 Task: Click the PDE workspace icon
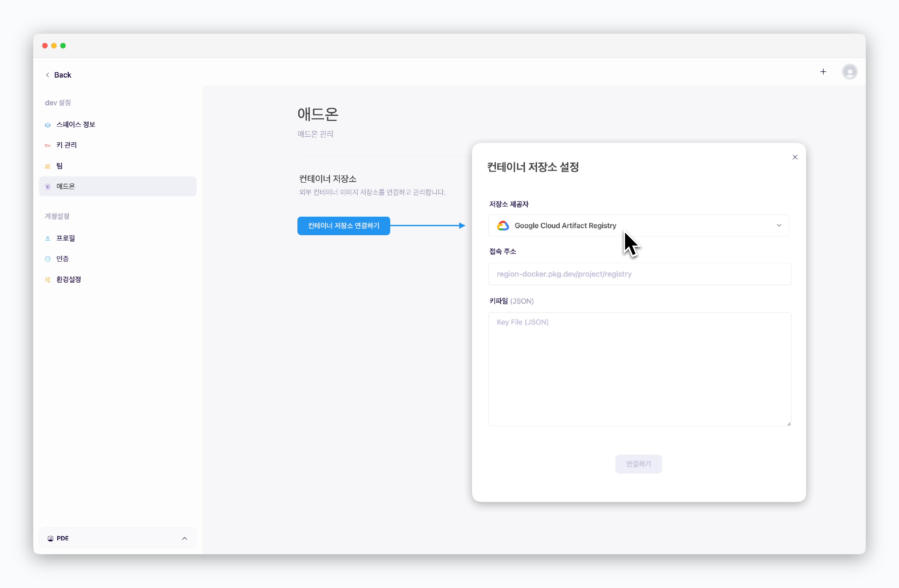[50, 538]
